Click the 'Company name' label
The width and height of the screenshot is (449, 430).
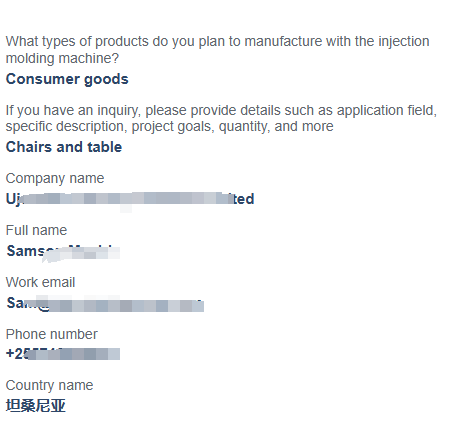(55, 179)
